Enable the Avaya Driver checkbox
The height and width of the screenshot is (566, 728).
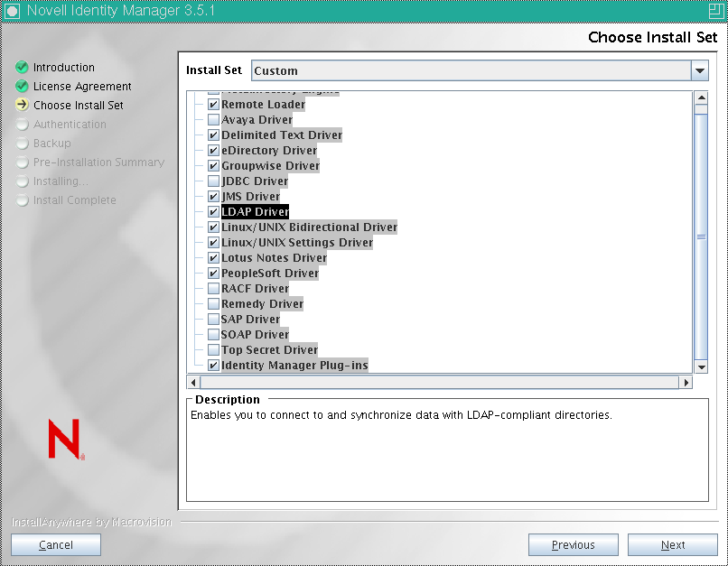point(213,118)
